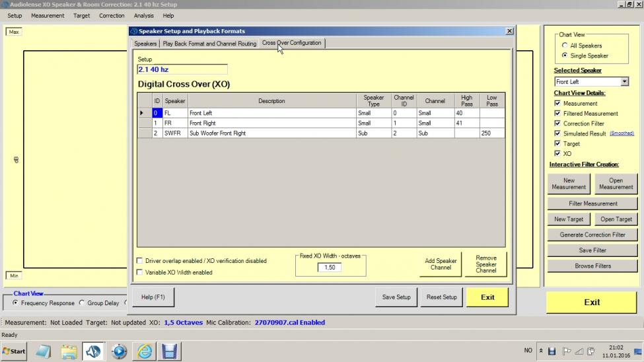
Task: Open the Windows Start button
Action: pos(14,351)
